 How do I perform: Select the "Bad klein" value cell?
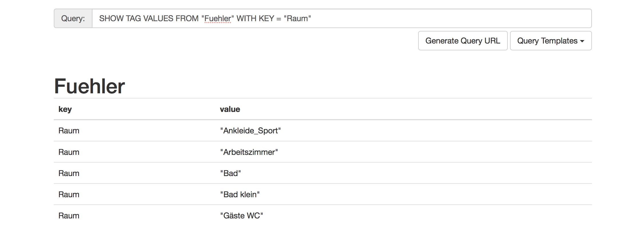pyautogui.click(x=240, y=194)
